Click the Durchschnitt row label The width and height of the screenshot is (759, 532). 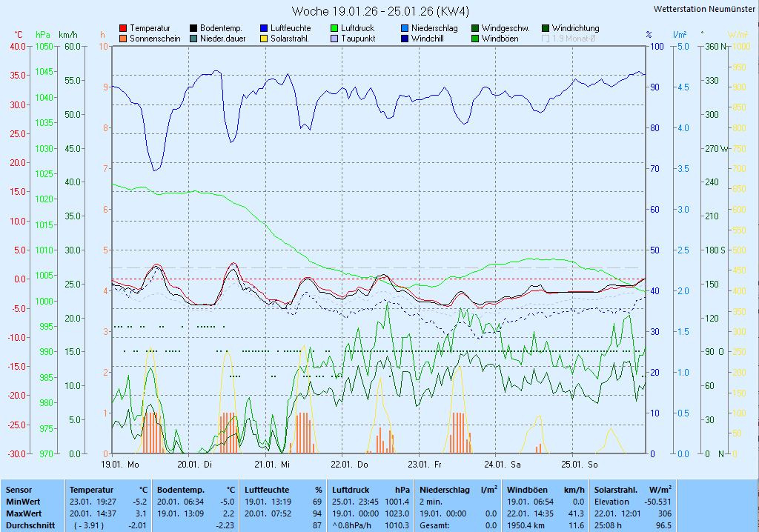click(29, 525)
